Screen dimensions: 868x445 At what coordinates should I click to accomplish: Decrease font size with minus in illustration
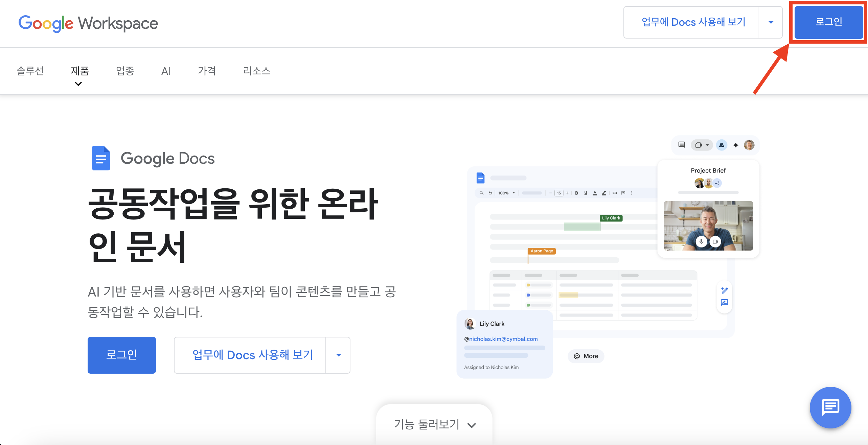tap(550, 193)
